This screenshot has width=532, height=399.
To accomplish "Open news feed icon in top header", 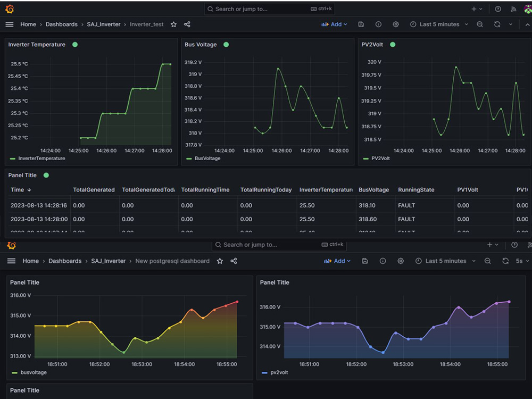I will (x=513, y=9).
